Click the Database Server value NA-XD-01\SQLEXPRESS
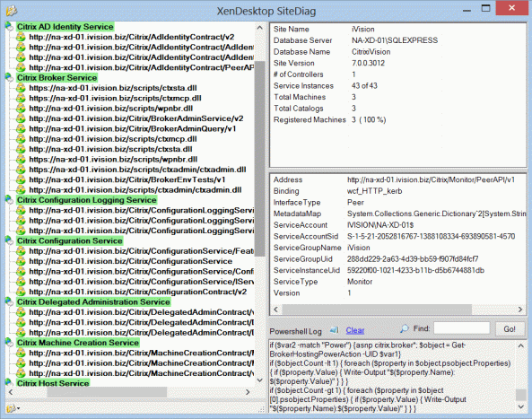 tap(395, 40)
